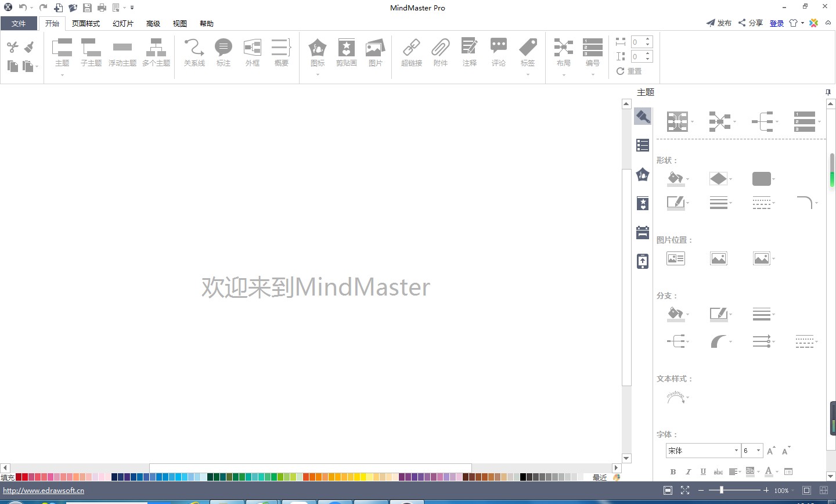Viewport: 836px width, 504px height.
Task: Open the icon marker panel in sidebar
Action: (x=643, y=174)
